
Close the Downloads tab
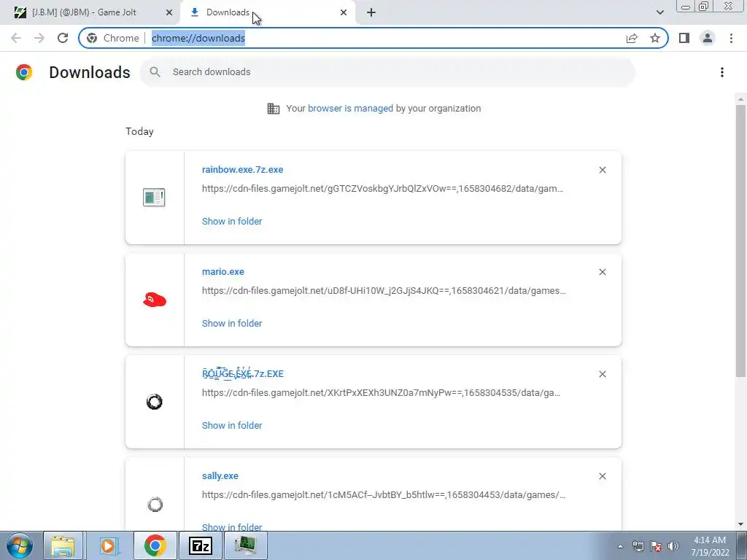344,12
